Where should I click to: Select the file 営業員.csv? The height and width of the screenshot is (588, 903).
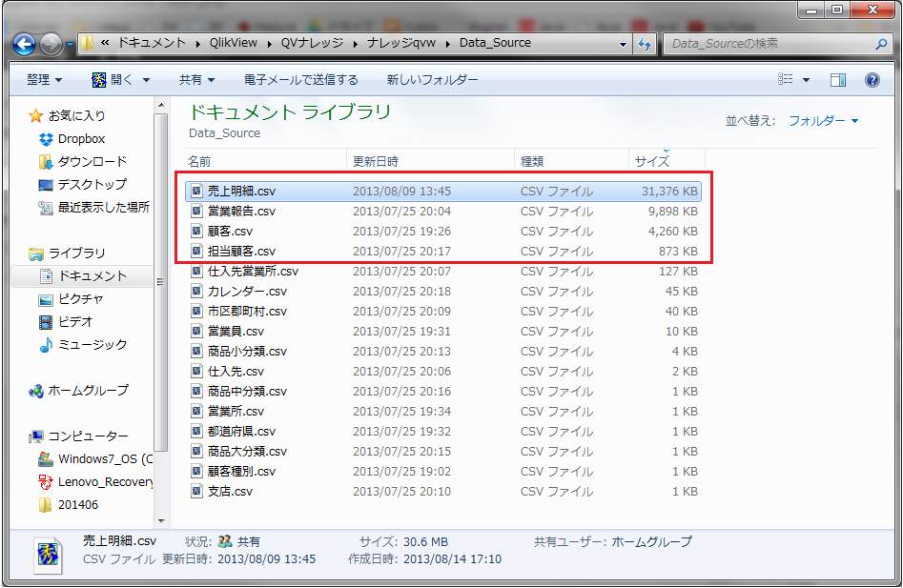[443, 332]
